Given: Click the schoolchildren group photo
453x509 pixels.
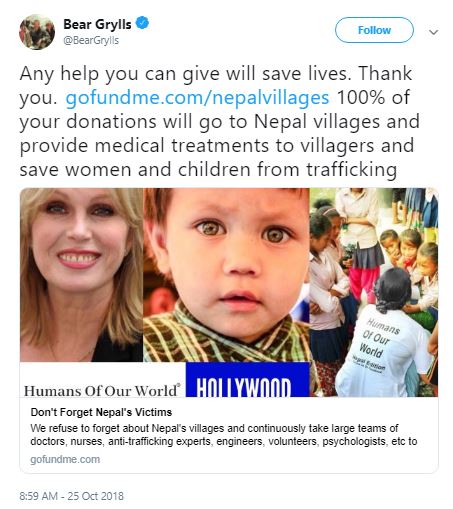Looking at the screenshot, I should 374,292.
